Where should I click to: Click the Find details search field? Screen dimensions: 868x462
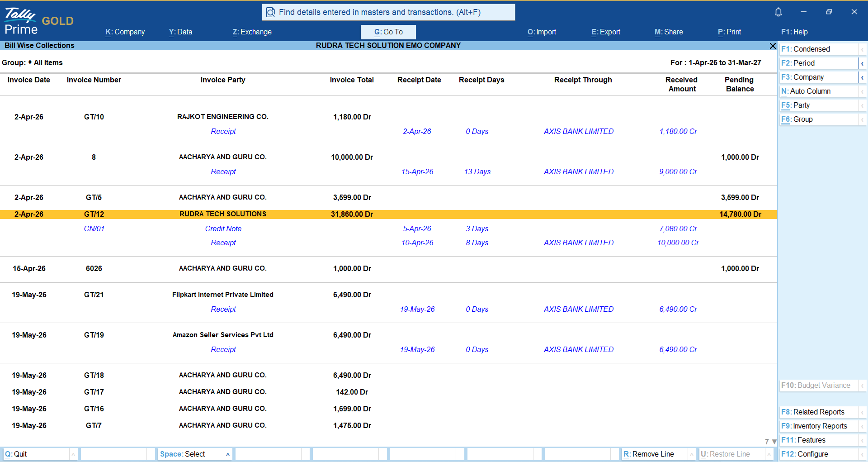click(x=388, y=12)
